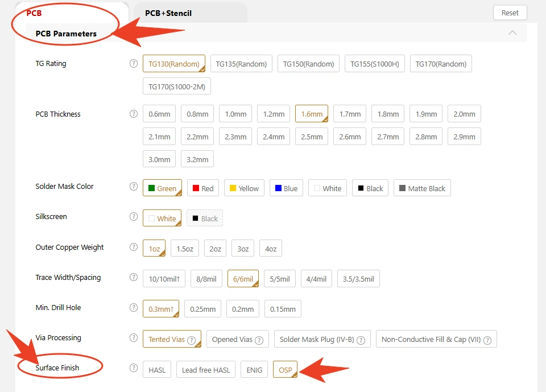Click help icon inside Opened Vias option
This screenshot has height=392, width=546.
(x=259, y=340)
